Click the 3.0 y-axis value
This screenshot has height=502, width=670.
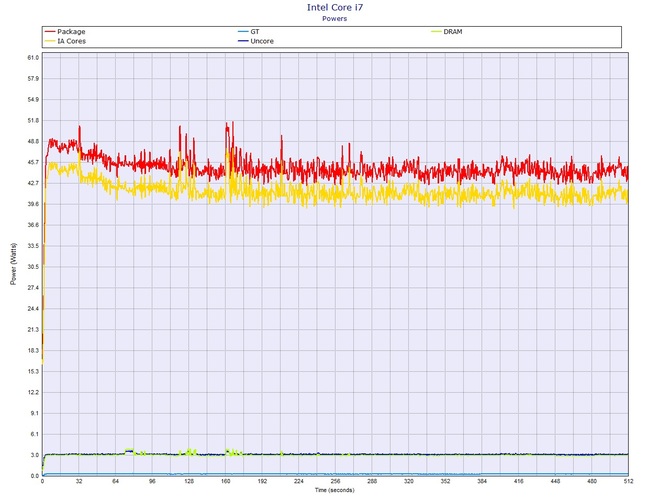coord(35,455)
